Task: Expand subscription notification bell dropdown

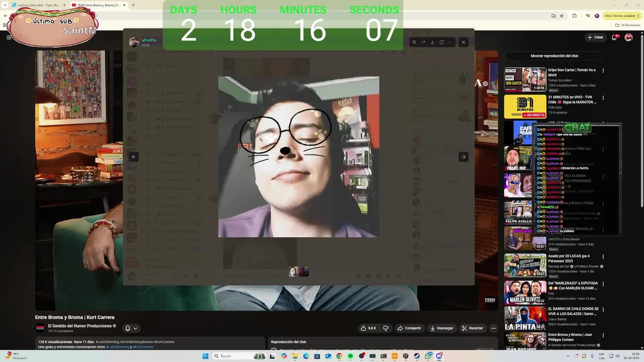Action: tap(131, 328)
